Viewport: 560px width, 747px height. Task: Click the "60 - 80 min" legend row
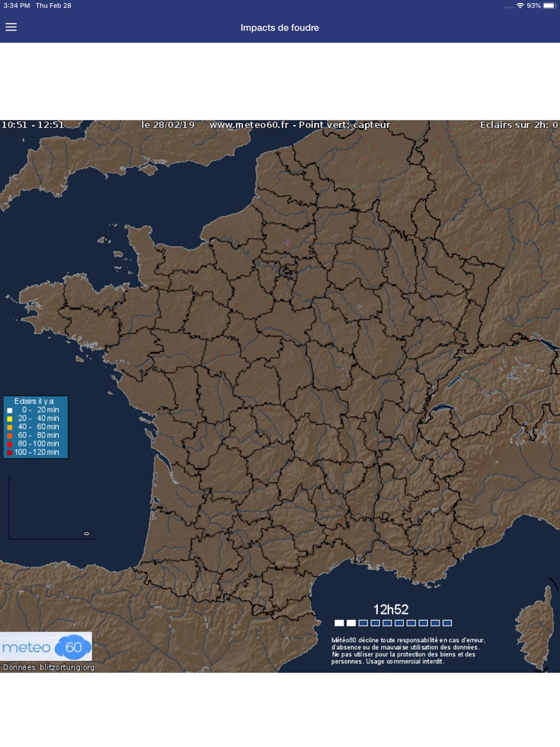point(34,435)
